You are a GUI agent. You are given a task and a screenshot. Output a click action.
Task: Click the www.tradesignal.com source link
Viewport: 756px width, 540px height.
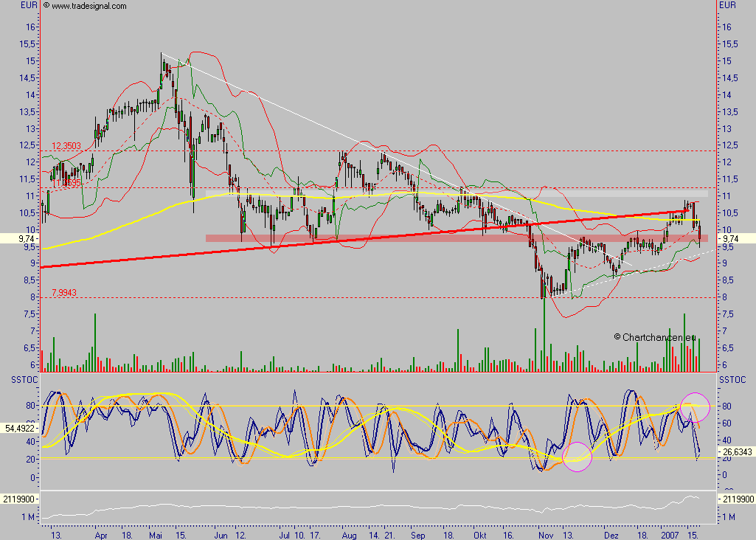click(89, 6)
